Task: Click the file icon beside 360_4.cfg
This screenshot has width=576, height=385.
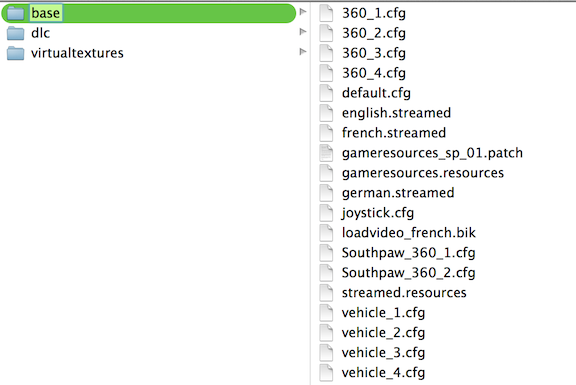Action: click(326, 73)
